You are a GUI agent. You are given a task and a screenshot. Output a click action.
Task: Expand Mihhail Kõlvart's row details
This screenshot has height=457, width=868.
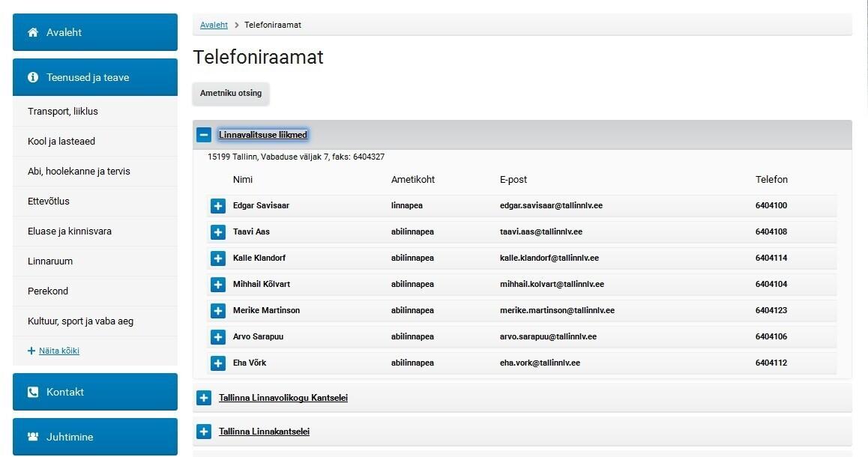(x=218, y=285)
